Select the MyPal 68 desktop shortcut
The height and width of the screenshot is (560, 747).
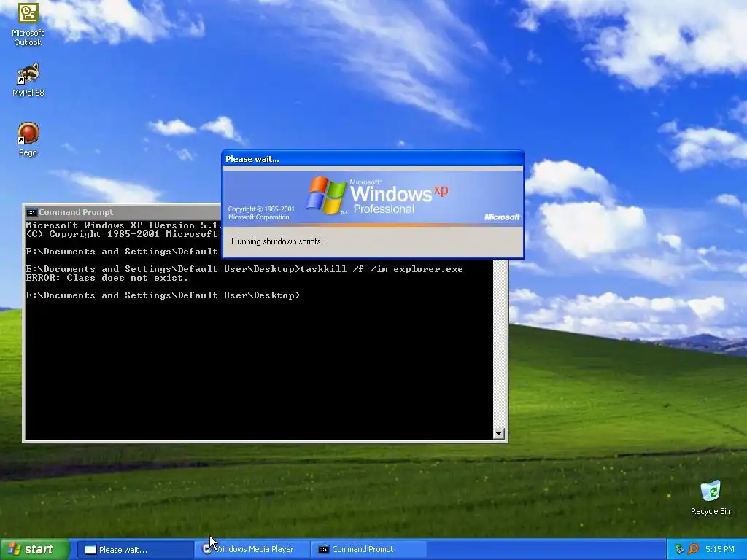coord(28,79)
